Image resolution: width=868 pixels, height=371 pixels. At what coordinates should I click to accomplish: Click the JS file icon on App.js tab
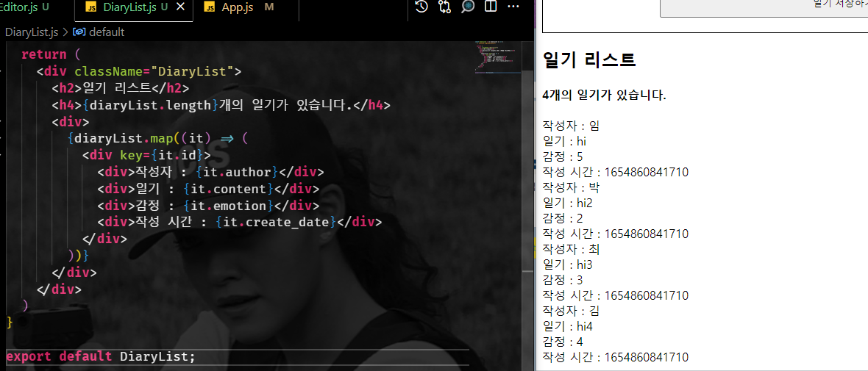pyautogui.click(x=210, y=7)
